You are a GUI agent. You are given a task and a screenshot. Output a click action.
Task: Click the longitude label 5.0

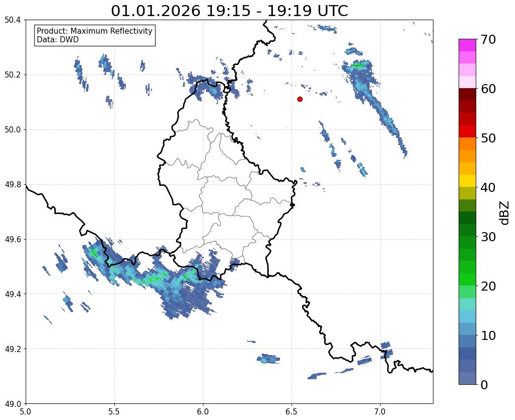pos(26,411)
